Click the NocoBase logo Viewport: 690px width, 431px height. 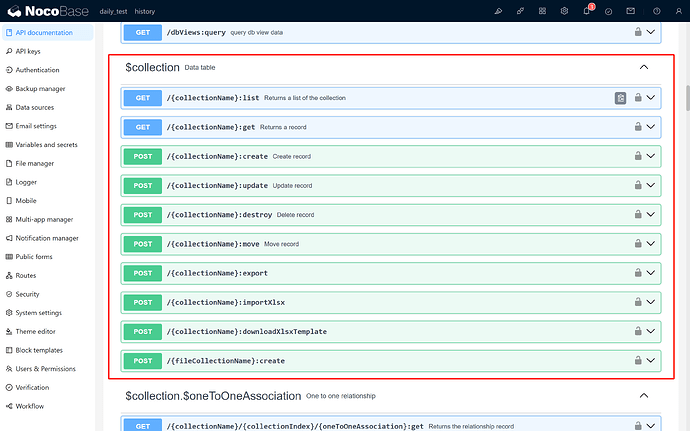click(48, 11)
